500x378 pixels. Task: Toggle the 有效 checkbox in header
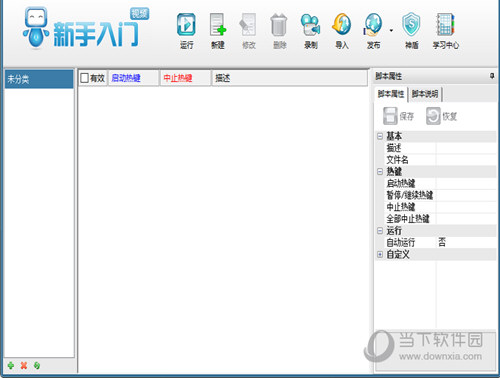pyautogui.click(x=85, y=78)
